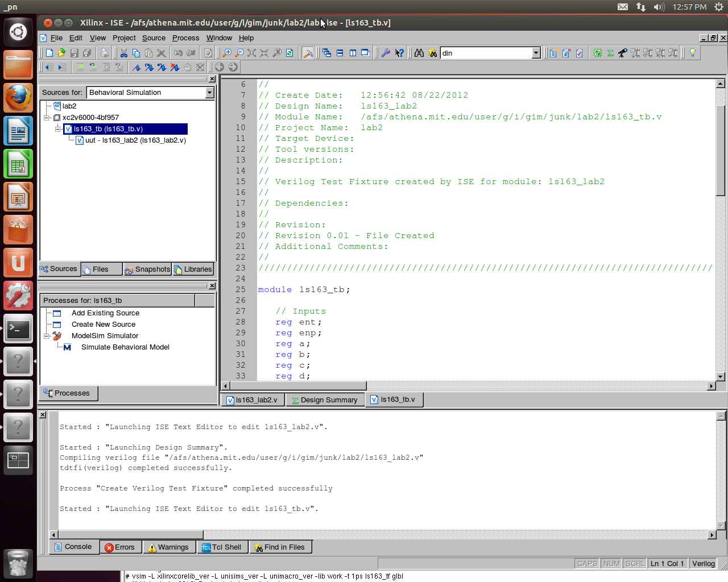Click the Zoom In magnifier icon
The image size is (728, 582).
(x=227, y=53)
